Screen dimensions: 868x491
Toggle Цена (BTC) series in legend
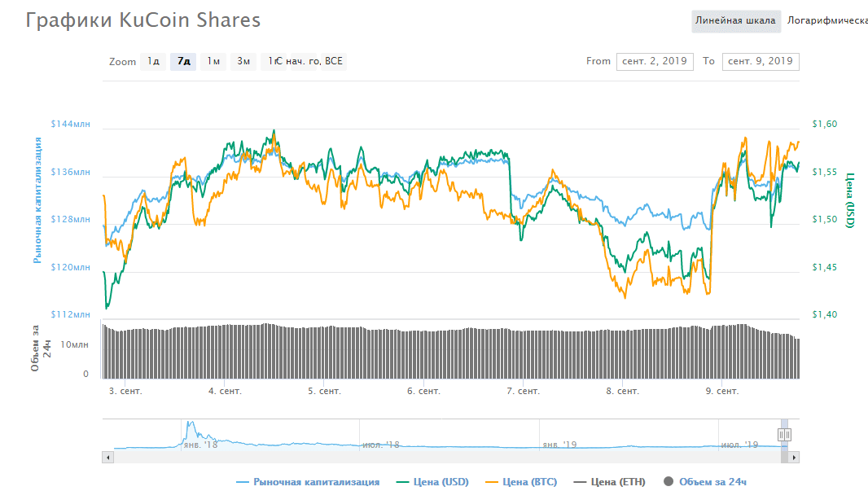coord(521,482)
